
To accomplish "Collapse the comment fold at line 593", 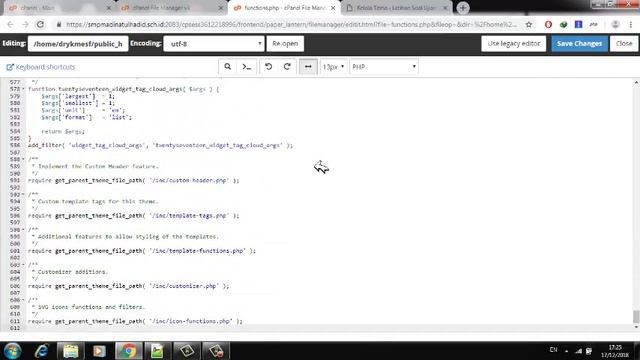I will click(x=23, y=194).
